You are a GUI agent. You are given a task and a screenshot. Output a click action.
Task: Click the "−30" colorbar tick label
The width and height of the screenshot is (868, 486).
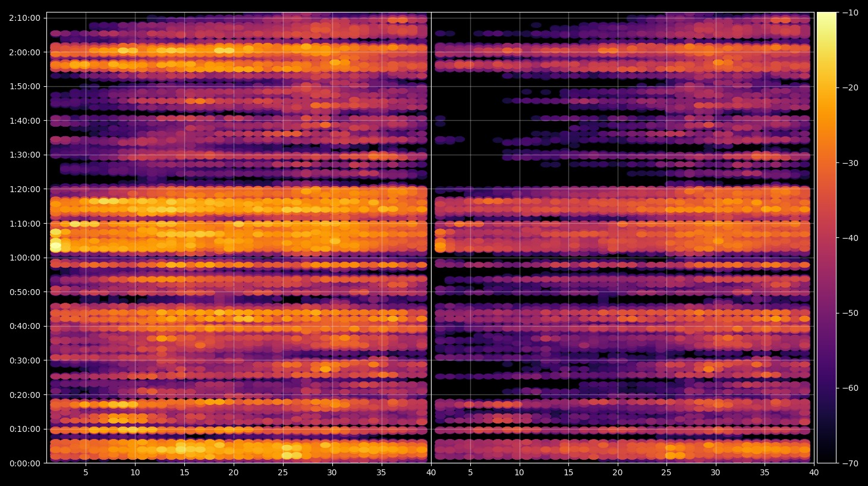click(850, 163)
